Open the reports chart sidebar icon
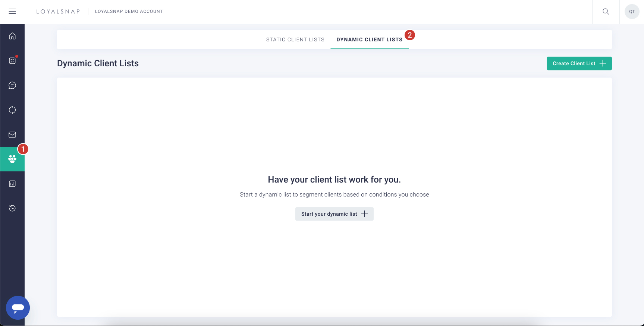 [x=12, y=184]
